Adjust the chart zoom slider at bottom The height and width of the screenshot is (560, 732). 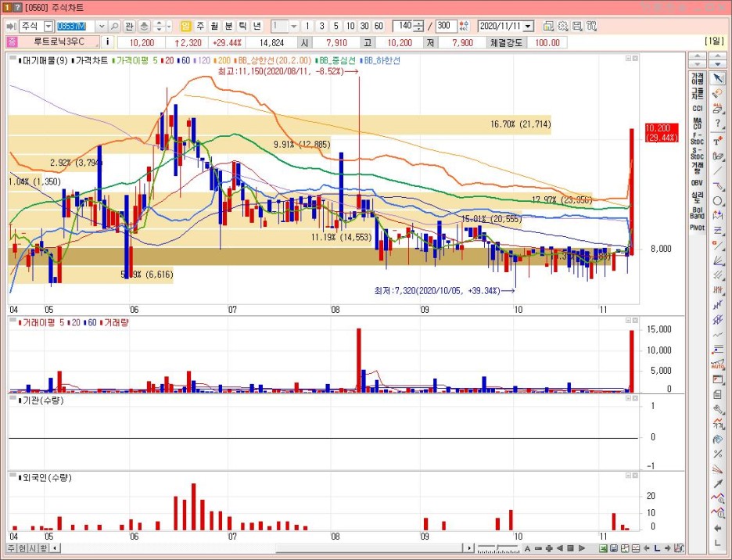pos(499,547)
